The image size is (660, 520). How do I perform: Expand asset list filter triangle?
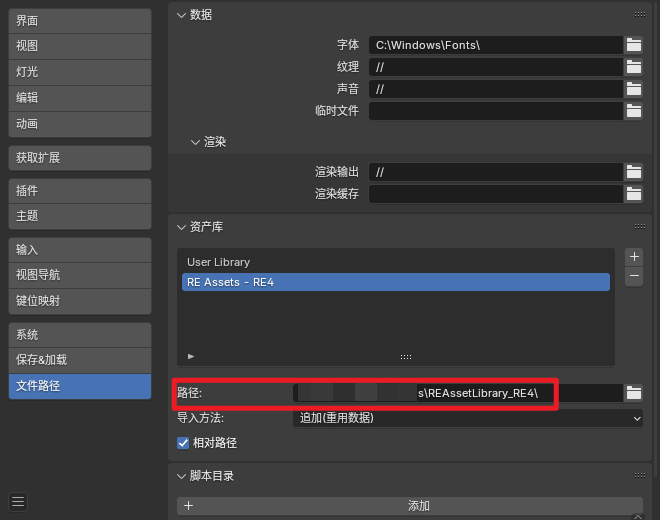point(191,357)
